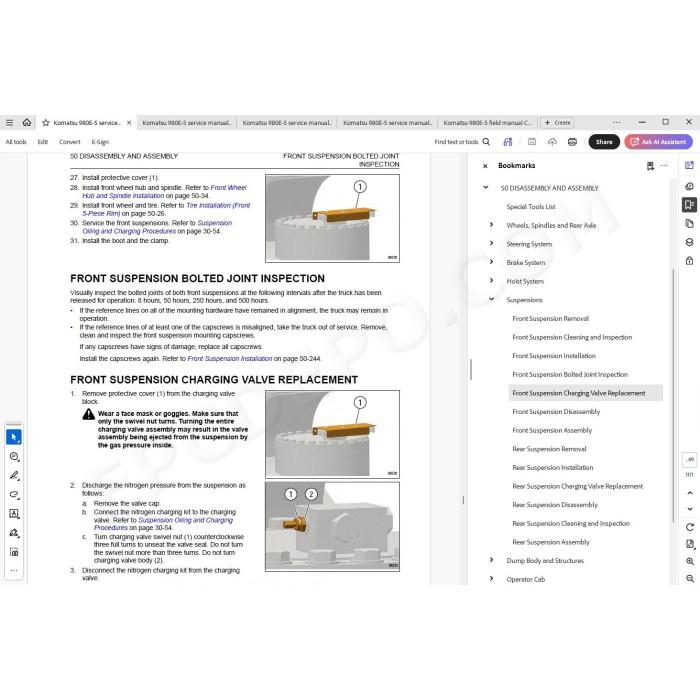Screen dimensions: 700x700
Task: Close the first Komatsu 980E-5 service tab
Action: [129, 123]
